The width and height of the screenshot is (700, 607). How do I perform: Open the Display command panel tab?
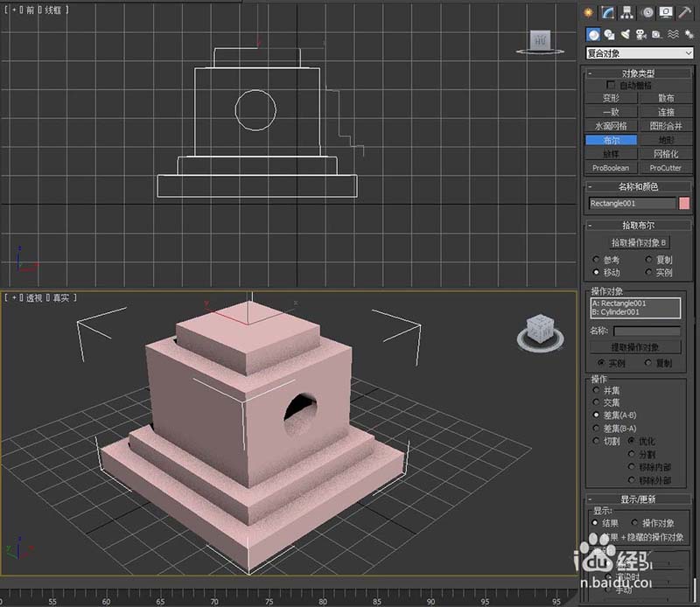pos(666,12)
